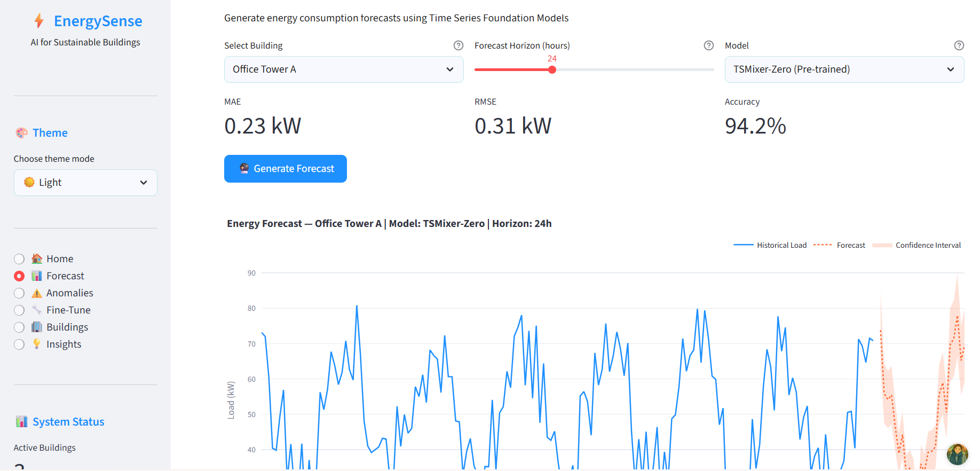The height and width of the screenshot is (471, 980).
Task: Click the Generate Forecast button
Action: [x=286, y=169]
